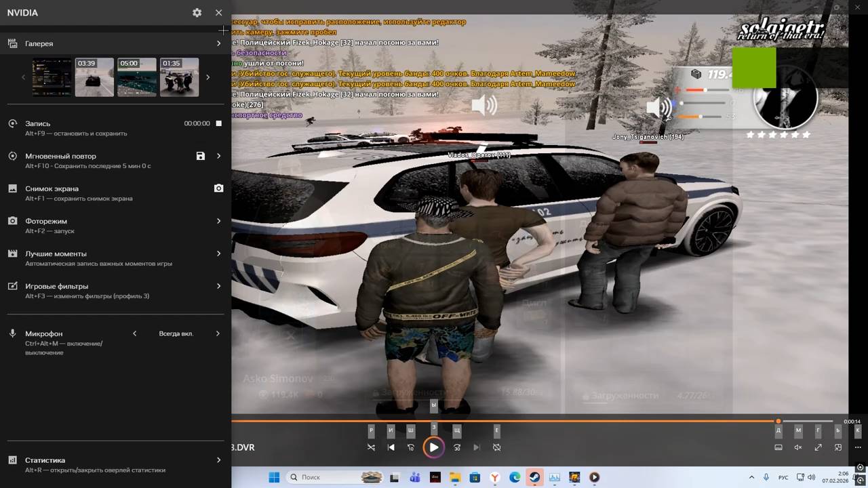Close the NVIDIA overlay panel
This screenshot has height=488, width=868.
[218, 13]
